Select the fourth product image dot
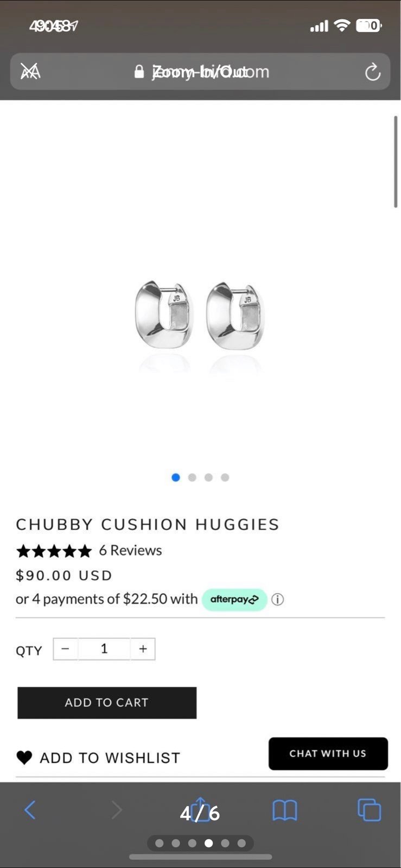This screenshot has width=401, height=868. [225, 477]
